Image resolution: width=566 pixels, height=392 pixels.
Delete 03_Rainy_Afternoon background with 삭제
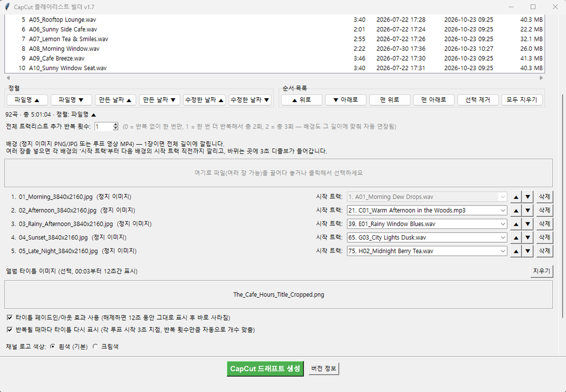(544, 224)
